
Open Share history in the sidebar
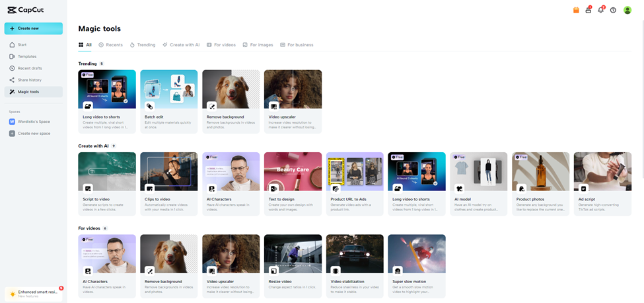click(34, 80)
